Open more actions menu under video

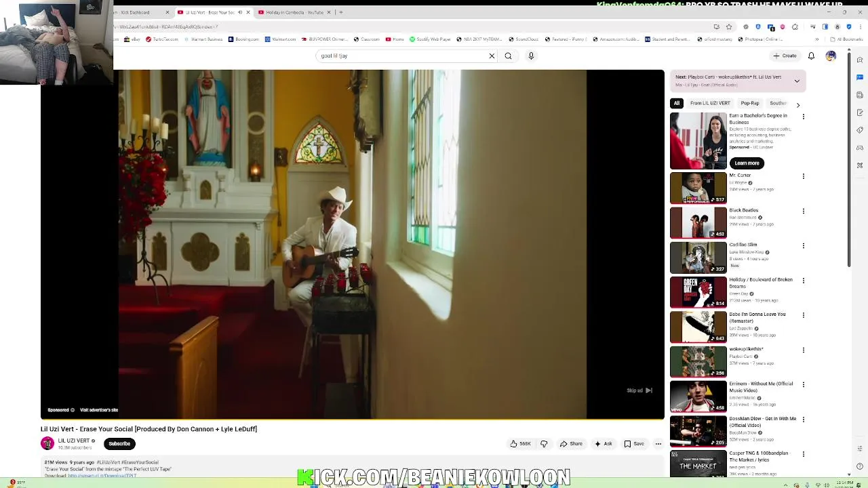(658, 444)
